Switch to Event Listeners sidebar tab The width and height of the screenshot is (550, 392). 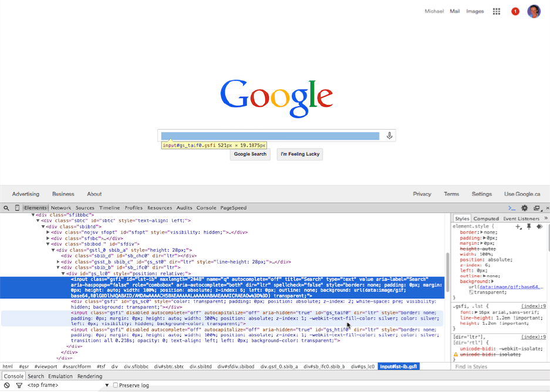point(521,218)
